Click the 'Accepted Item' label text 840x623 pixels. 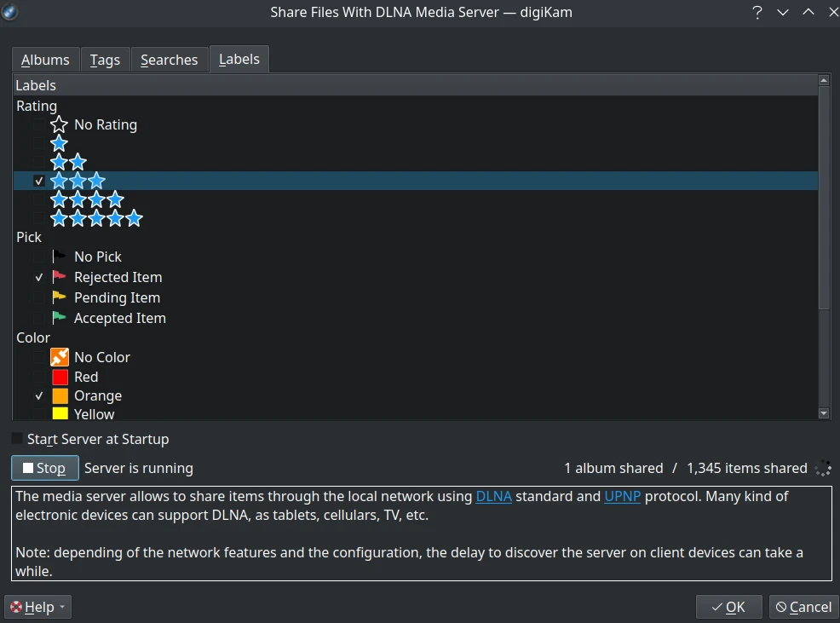pos(120,318)
